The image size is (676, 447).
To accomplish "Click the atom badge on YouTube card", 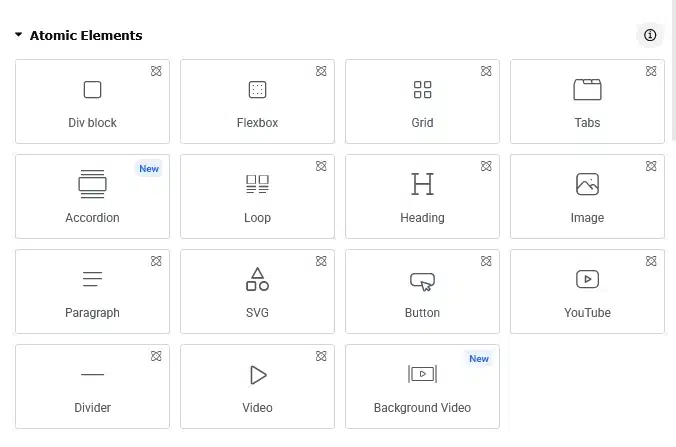I will coord(651,261).
